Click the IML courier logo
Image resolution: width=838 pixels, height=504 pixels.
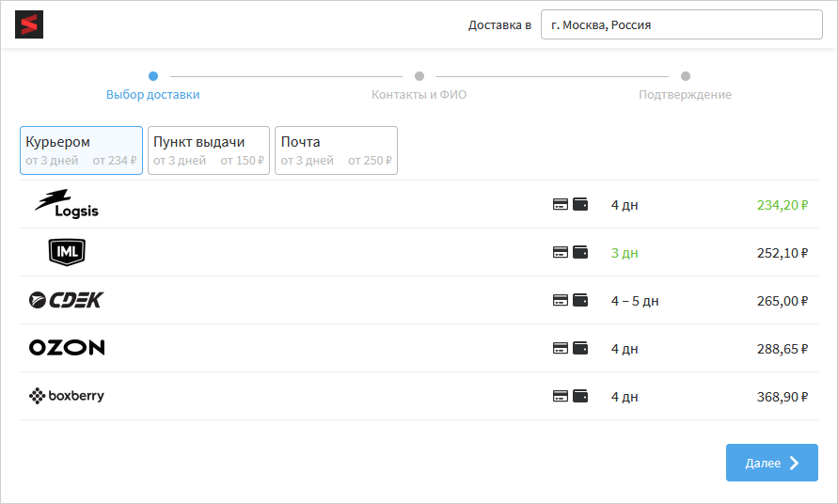pos(67,252)
